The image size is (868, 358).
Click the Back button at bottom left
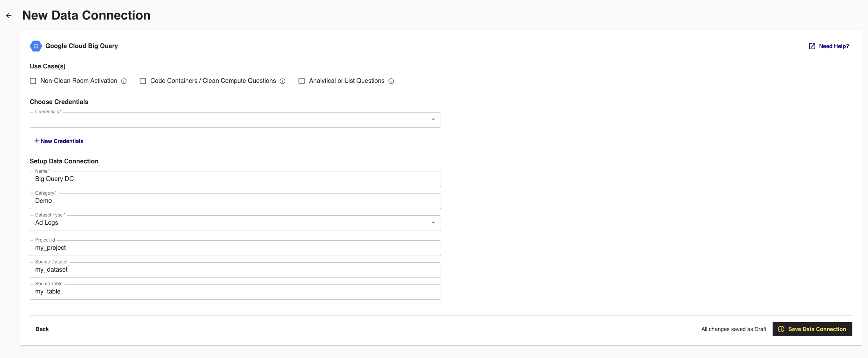pos(42,329)
